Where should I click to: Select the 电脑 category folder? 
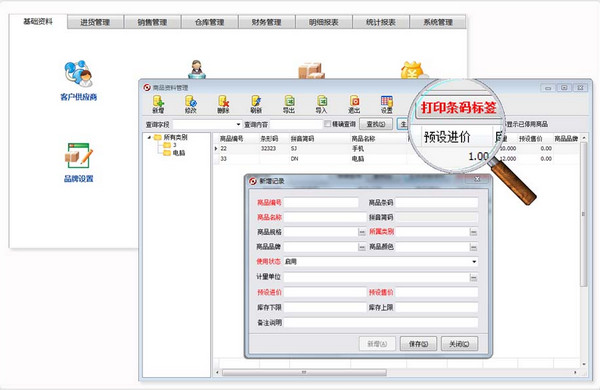[x=174, y=153]
